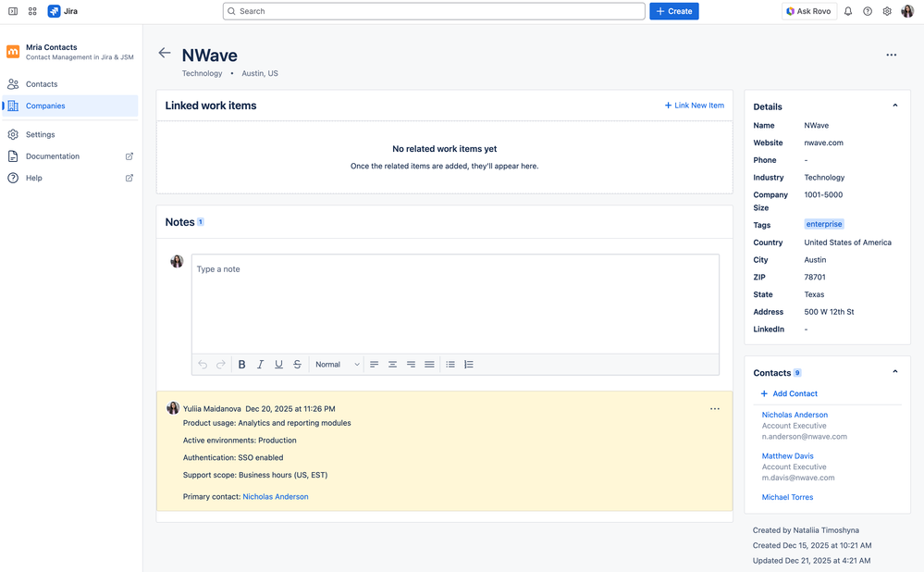Open Matthew Davis contact

pos(787,456)
